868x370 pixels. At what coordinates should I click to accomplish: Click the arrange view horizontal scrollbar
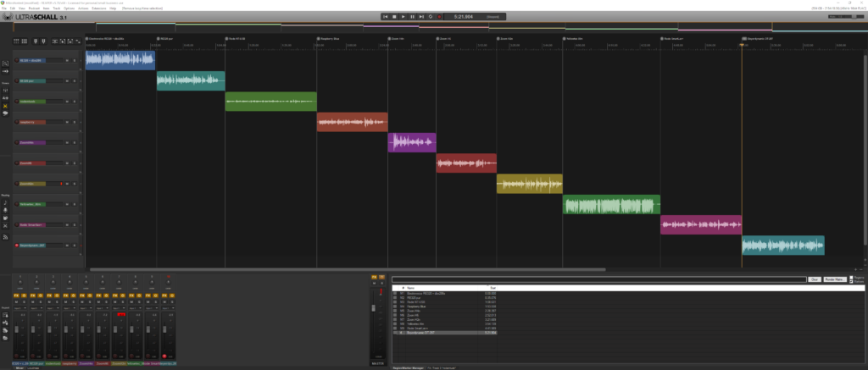pos(348,269)
